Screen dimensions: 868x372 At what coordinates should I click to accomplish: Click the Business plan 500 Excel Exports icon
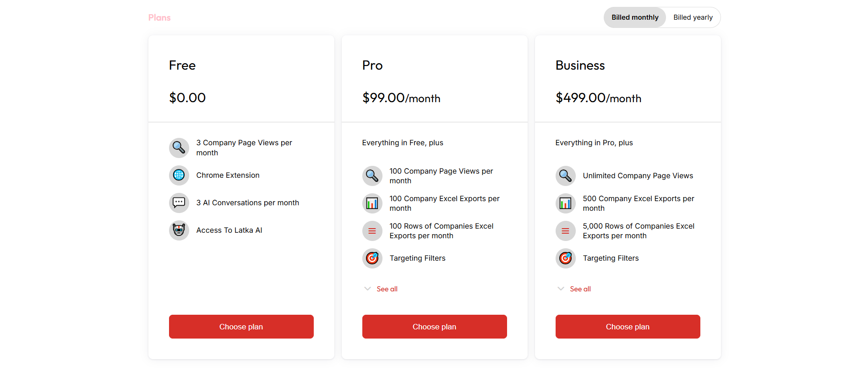pyautogui.click(x=565, y=203)
